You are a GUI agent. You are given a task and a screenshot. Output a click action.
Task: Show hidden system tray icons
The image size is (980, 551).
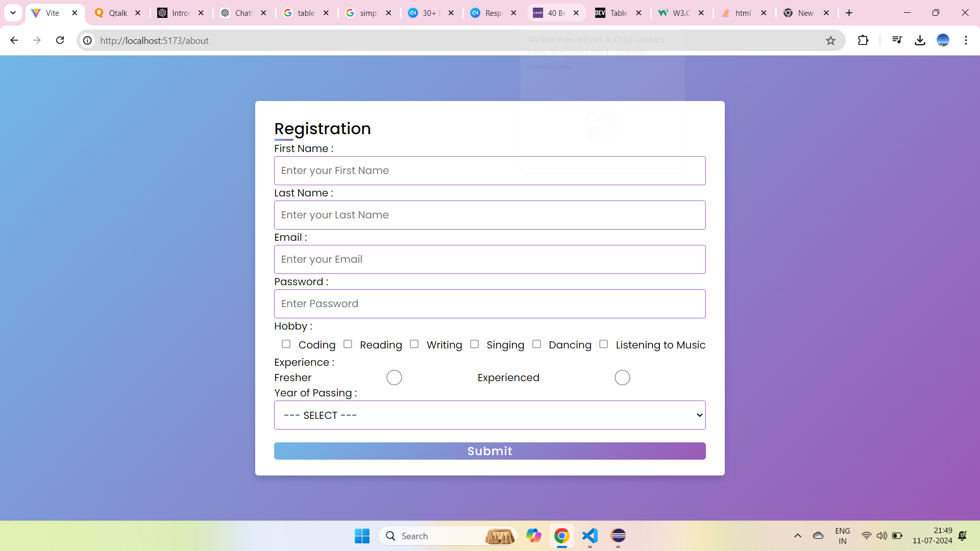pyautogui.click(x=797, y=536)
